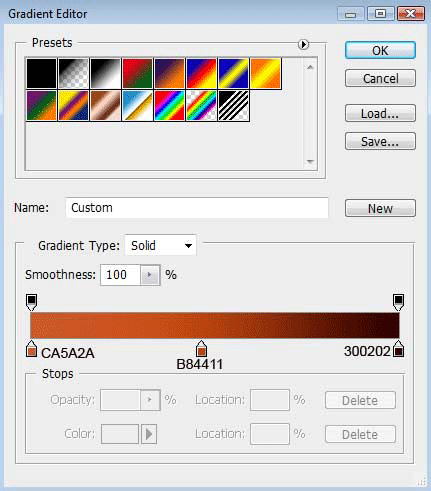This screenshot has height=491, width=431.
Task: Create a New gradient preset
Action: 380,208
